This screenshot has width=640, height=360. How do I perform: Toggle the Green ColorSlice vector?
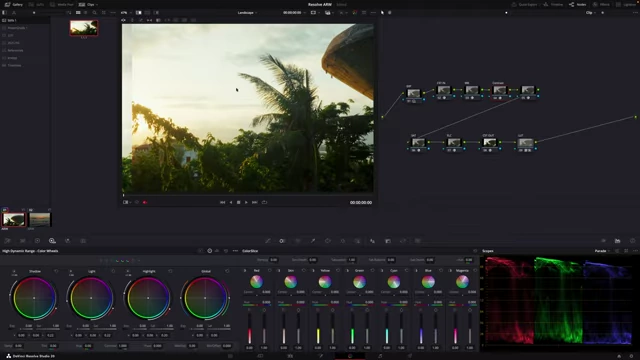[x=348, y=271]
